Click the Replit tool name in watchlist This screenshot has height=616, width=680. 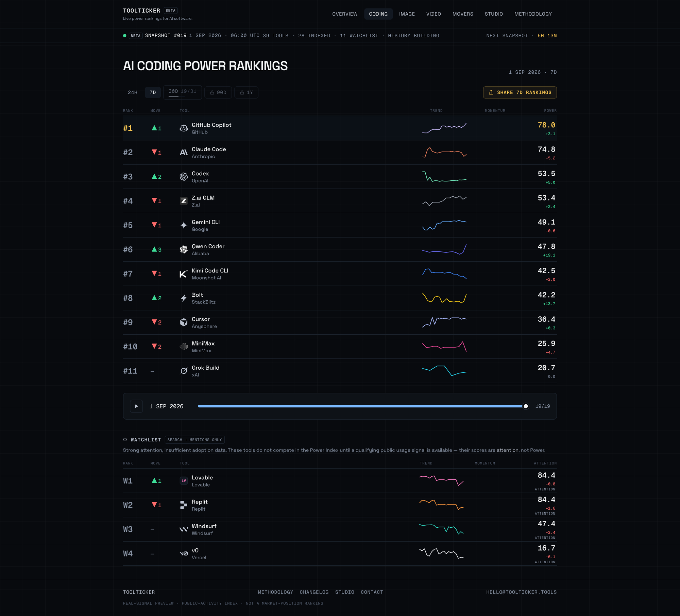point(200,502)
